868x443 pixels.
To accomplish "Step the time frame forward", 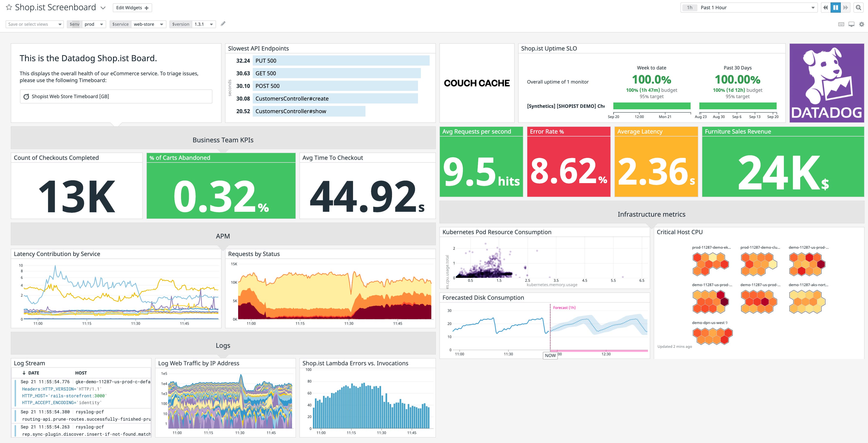I will click(x=845, y=8).
